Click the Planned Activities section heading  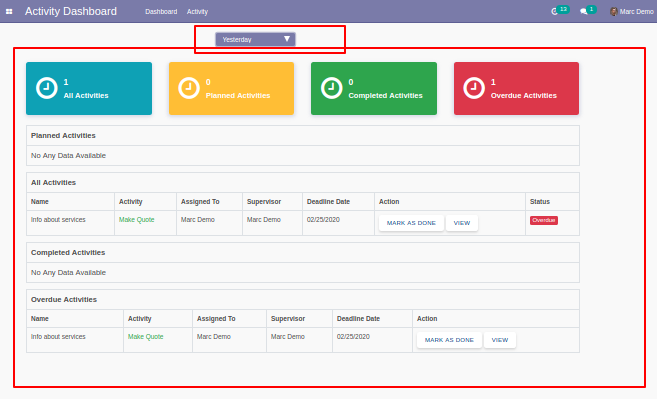(x=63, y=135)
